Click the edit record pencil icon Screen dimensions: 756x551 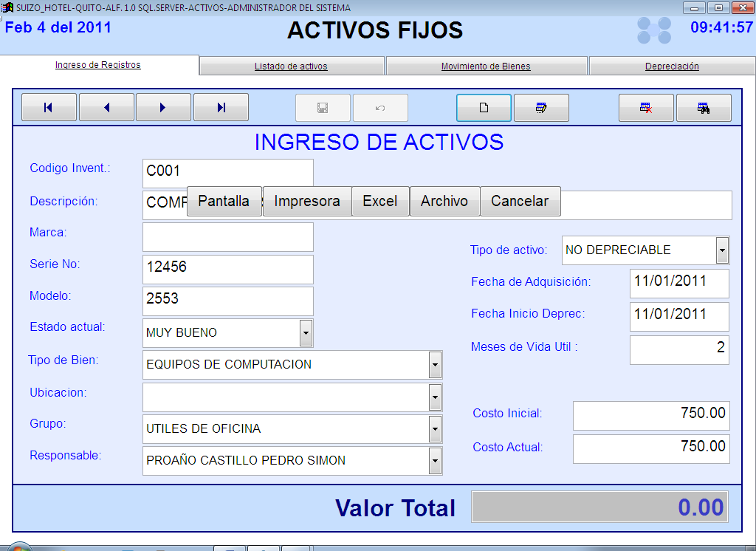pyautogui.click(x=541, y=108)
